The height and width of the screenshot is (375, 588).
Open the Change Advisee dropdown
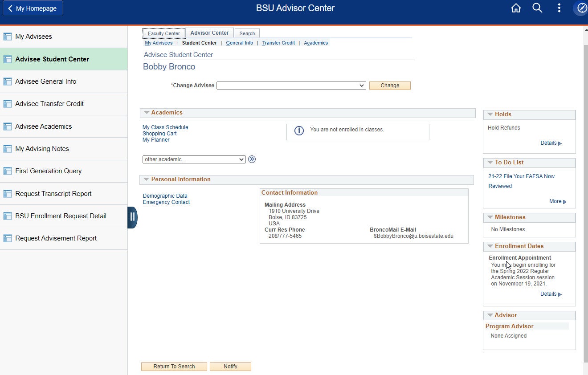(291, 86)
